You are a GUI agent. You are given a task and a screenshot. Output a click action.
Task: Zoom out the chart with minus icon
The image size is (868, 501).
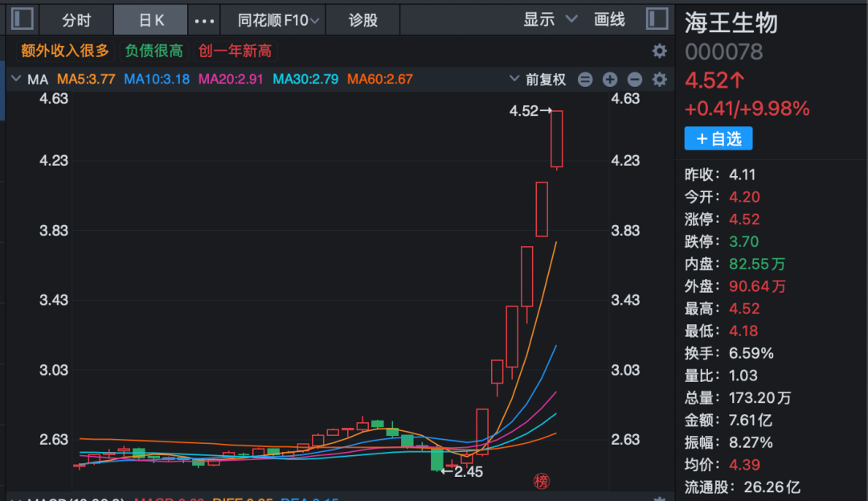pyautogui.click(x=633, y=80)
